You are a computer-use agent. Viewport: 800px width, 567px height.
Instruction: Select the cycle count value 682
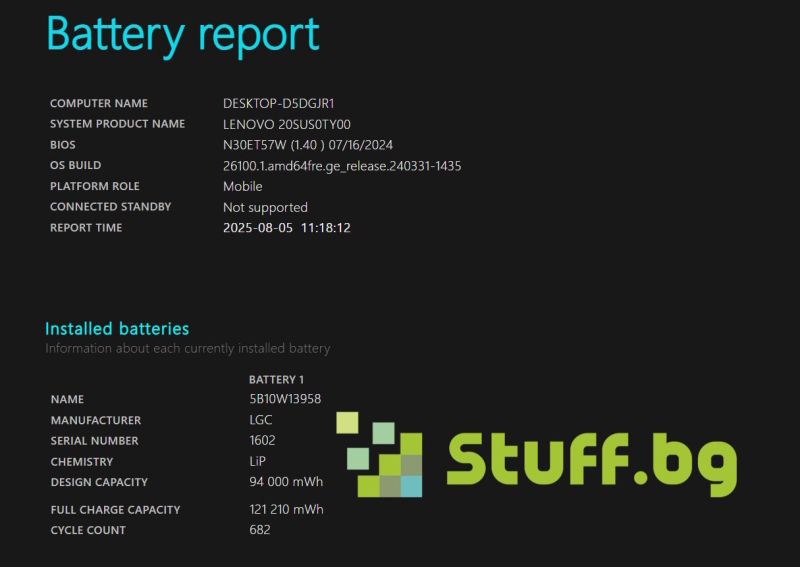259,530
